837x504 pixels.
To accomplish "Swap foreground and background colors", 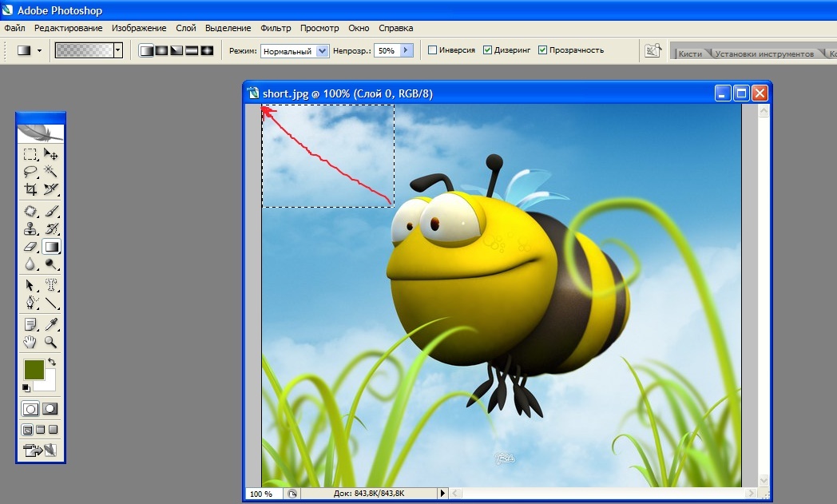I will click(52, 362).
